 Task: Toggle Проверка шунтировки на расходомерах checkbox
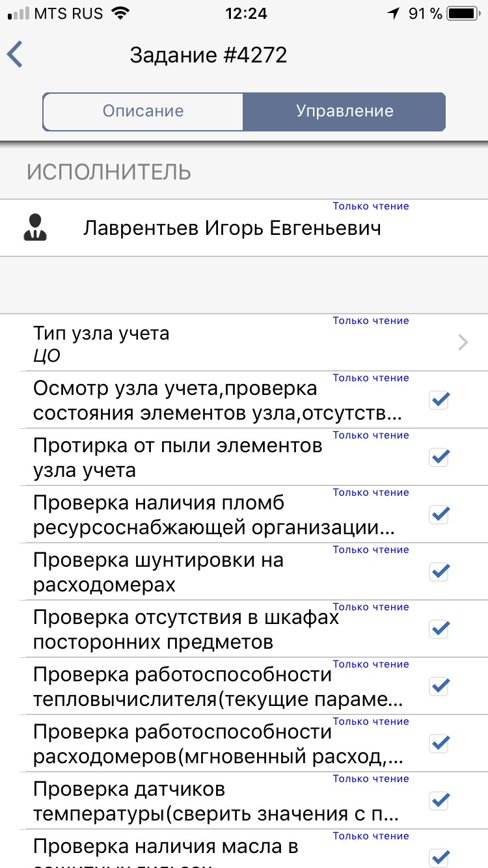439,572
